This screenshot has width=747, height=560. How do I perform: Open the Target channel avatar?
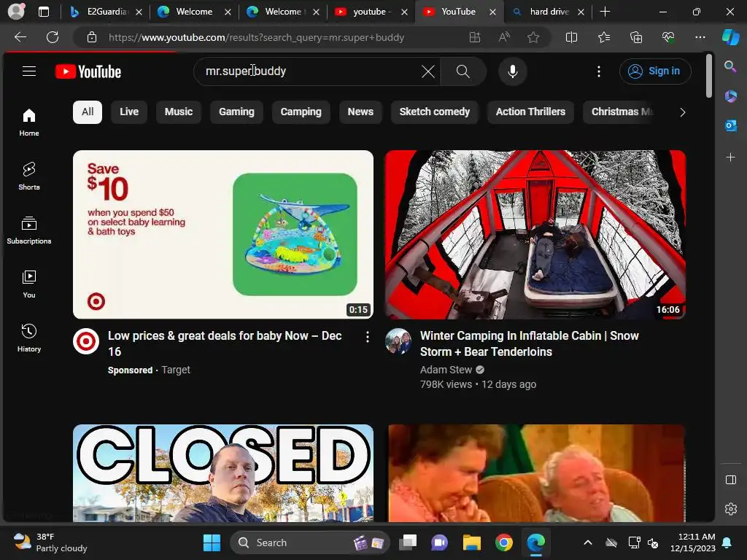pos(86,341)
